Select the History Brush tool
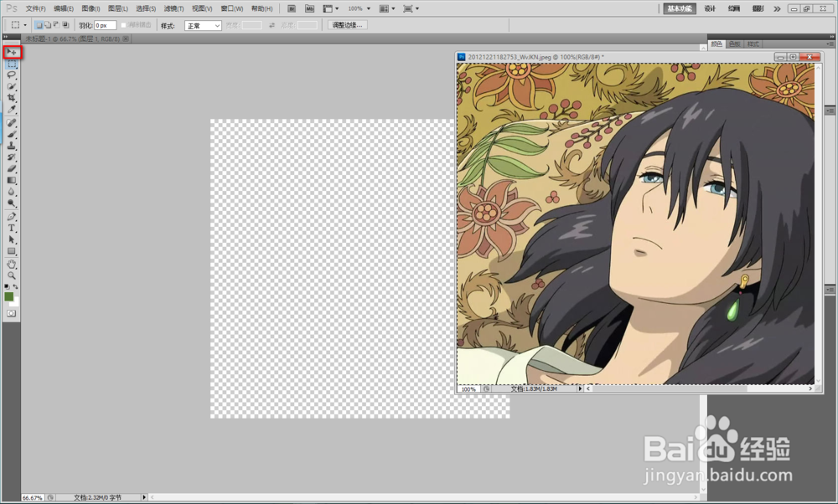Viewport: 838px width, 504px height. pos(12,157)
